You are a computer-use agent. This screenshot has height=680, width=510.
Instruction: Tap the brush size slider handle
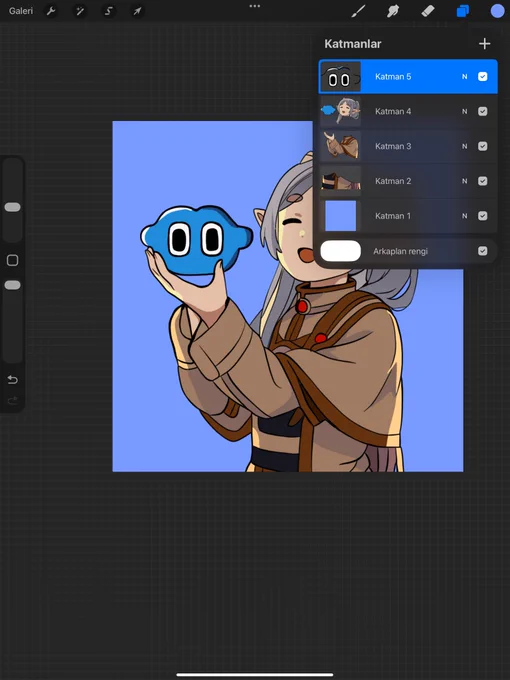(x=13, y=207)
